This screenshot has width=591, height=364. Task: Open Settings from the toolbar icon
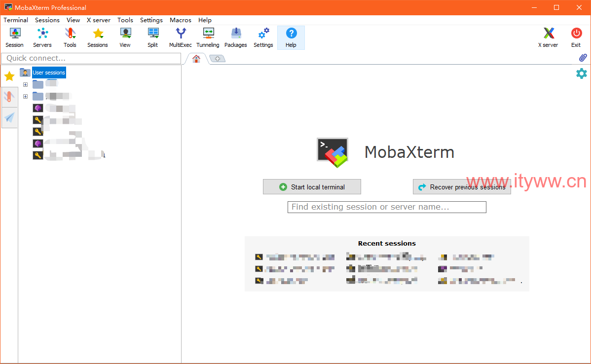(x=263, y=37)
